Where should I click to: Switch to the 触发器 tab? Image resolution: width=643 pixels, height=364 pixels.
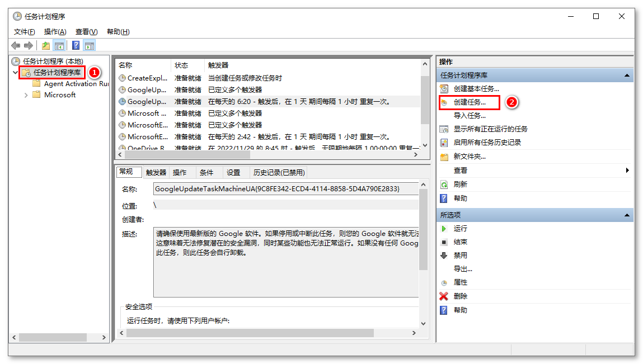(156, 172)
